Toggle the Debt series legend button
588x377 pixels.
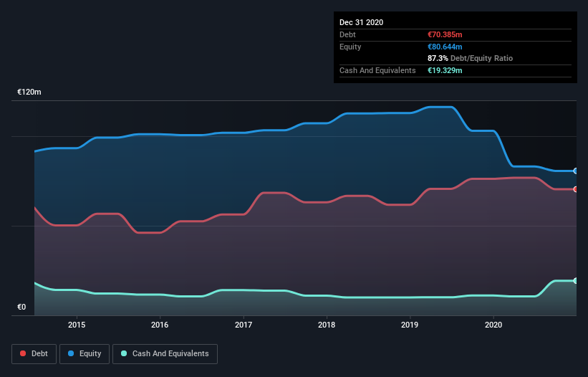pos(34,354)
